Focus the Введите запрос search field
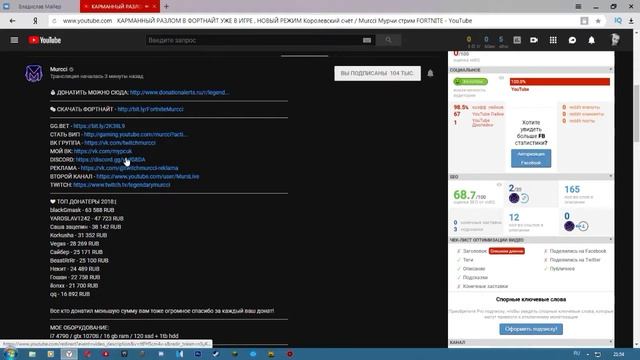The height and width of the screenshot is (360, 640). tap(253, 40)
